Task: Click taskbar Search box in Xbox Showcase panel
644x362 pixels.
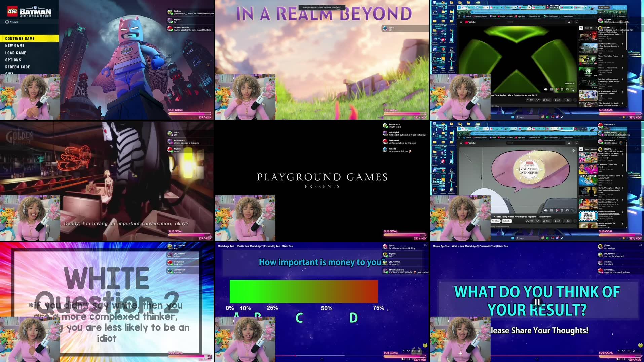Action: (x=527, y=117)
